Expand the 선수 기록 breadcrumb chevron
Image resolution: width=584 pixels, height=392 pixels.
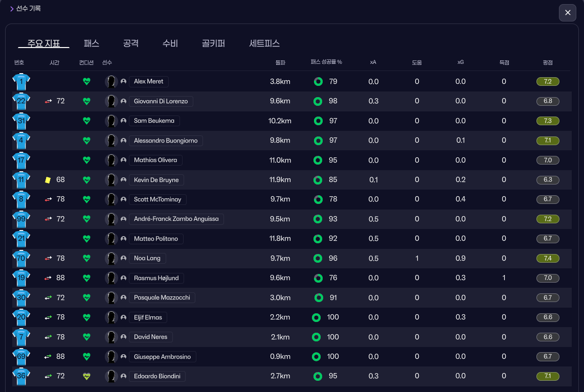pyautogui.click(x=12, y=9)
